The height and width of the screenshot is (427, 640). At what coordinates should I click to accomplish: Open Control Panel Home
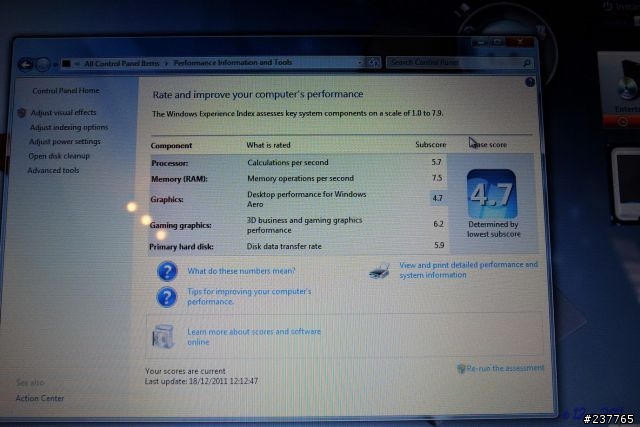66,91
